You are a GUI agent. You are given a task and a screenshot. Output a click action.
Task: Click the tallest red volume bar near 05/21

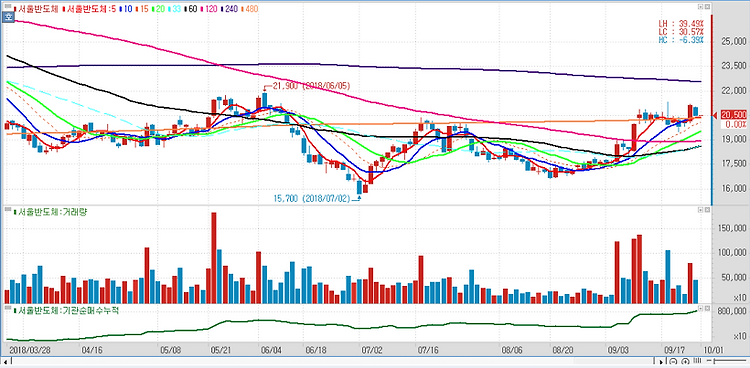(214, 258)
